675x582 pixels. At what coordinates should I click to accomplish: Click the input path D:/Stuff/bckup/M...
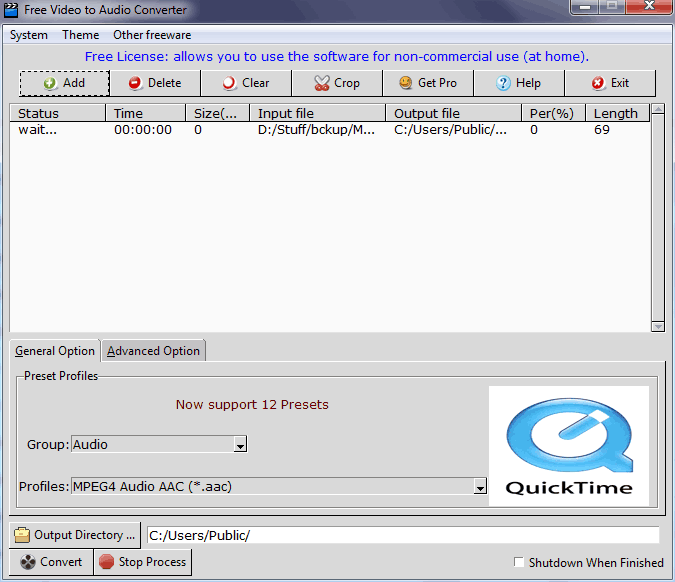[316, 130]
